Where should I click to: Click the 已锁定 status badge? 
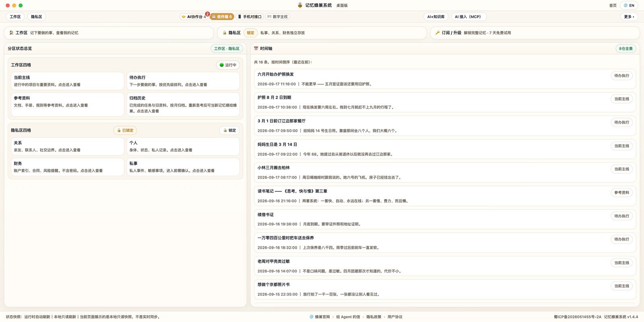[x=125, y=130]
